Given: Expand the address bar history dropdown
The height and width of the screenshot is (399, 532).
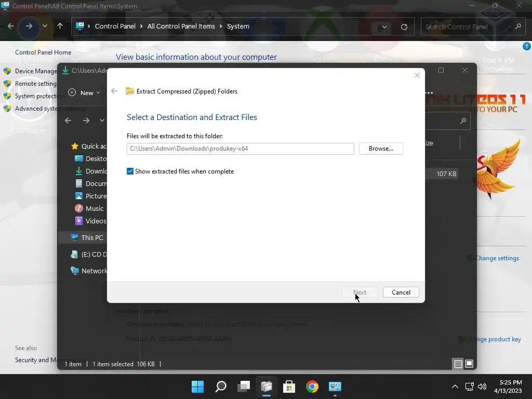Looking at the screenshot, I should [384, 27].
